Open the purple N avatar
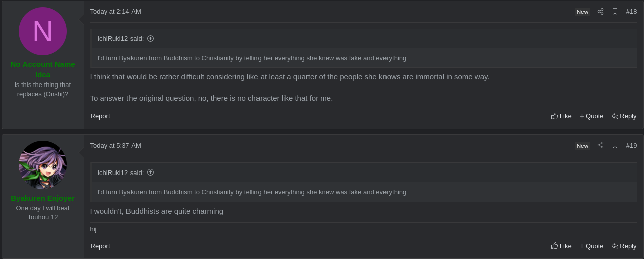Image resolution: width=644 pixels, height=259 pixels. [x=43, y=31]
